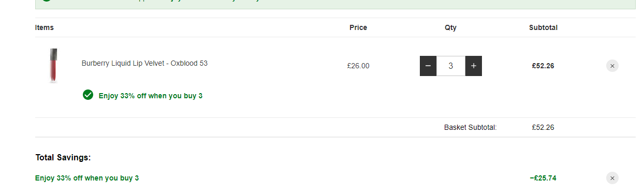Click the offer text under the product name

151,96
